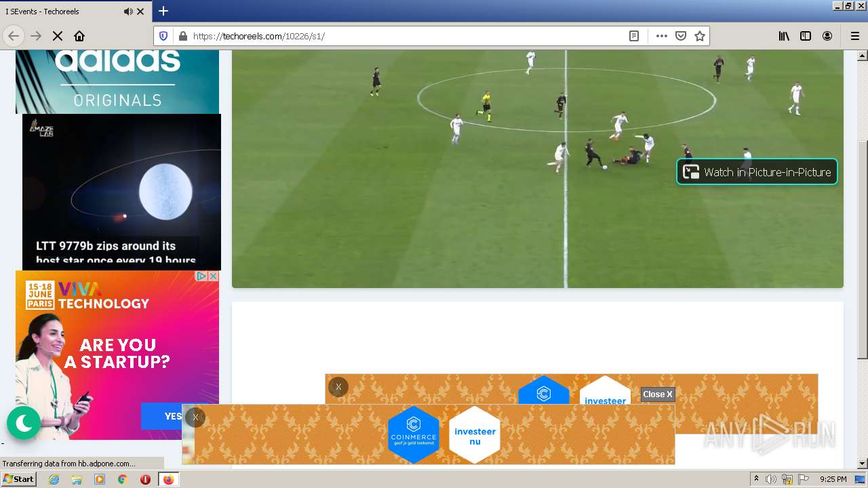The image size is (868, 488).
Task: Open the page actions three-dot menu
Action: click(662, 36)
